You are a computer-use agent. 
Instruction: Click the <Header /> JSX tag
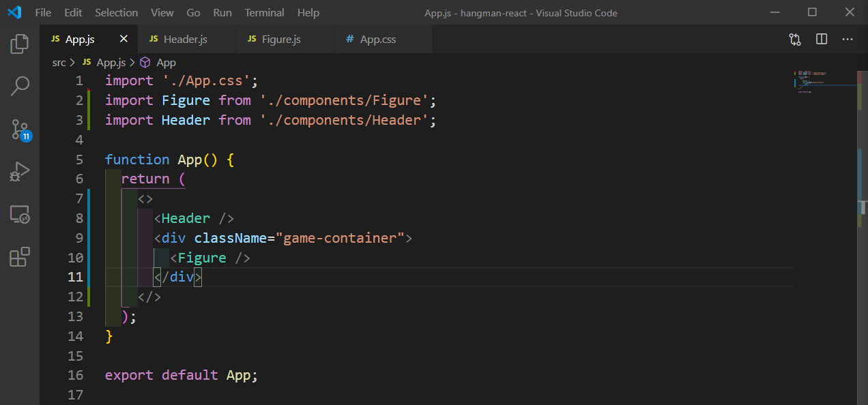[194, 219]
